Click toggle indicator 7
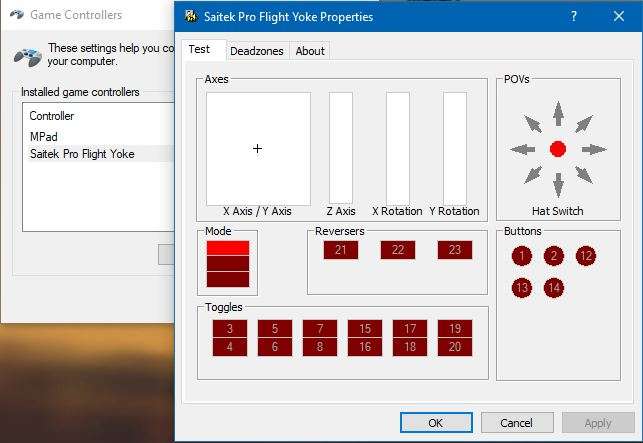The image size is (643, 443). 320,329
